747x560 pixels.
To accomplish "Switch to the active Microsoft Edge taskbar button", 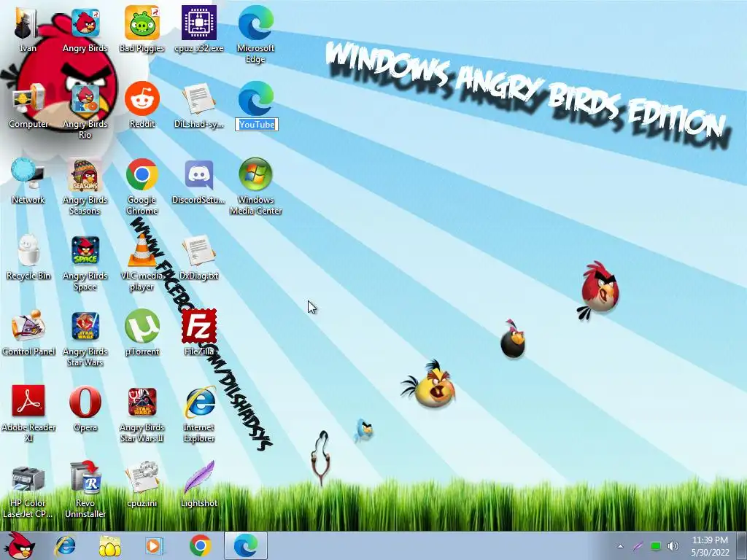I will [246, 545].
